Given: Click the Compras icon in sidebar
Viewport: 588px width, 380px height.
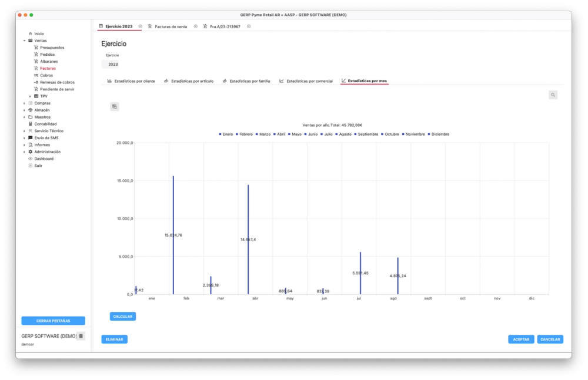Looking at the screenshot, I should tap(31, 103).
